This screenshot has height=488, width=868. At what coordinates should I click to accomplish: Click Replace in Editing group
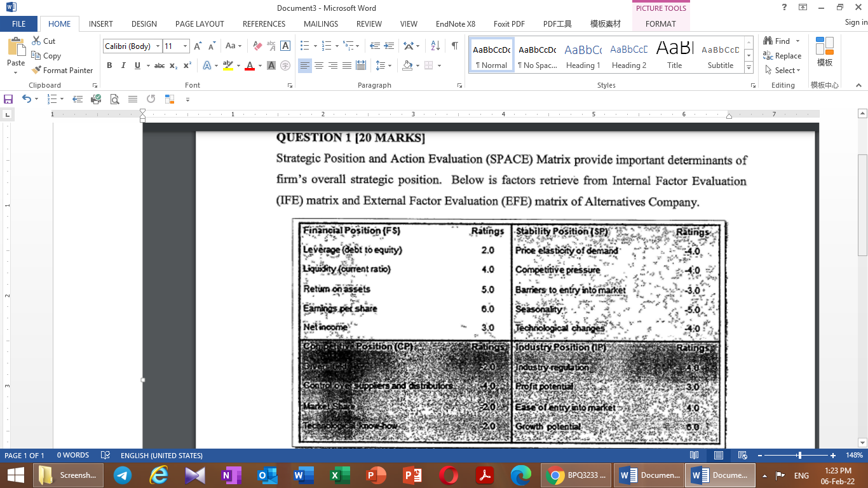783,55
